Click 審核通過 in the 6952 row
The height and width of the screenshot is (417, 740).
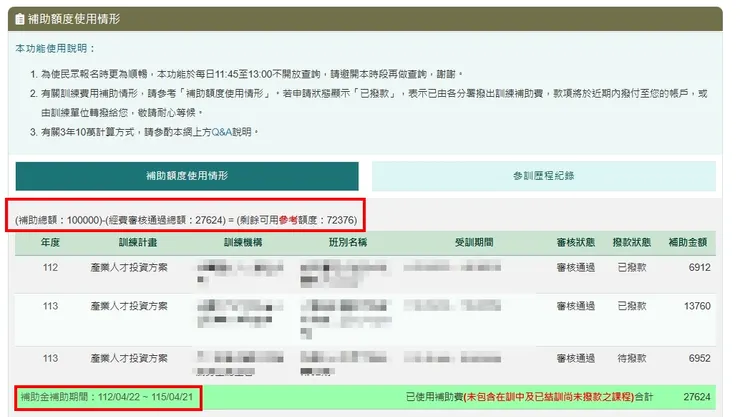tap(576, 359)
